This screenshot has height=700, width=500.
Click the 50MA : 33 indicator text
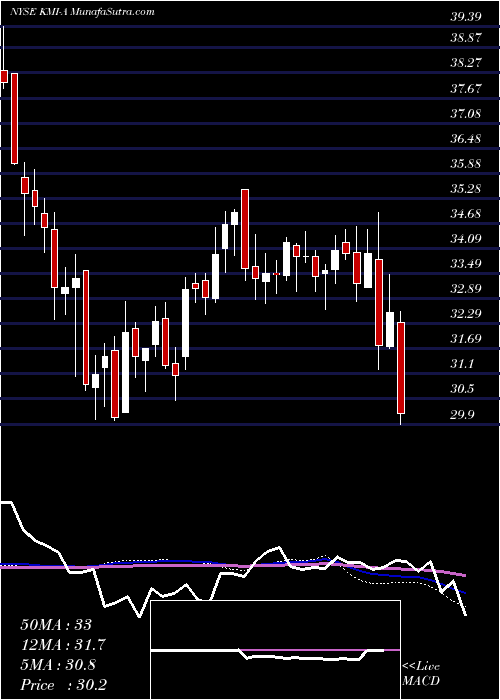(x=56, y=625)
